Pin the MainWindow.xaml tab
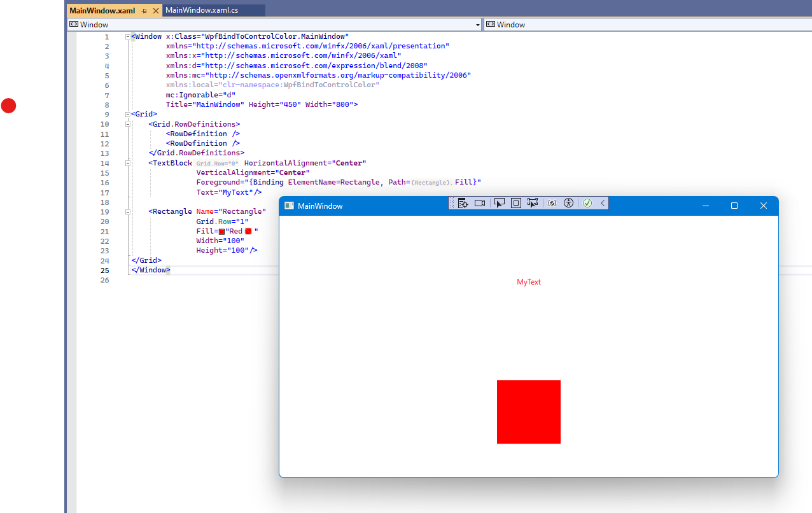 coord(144,11)
